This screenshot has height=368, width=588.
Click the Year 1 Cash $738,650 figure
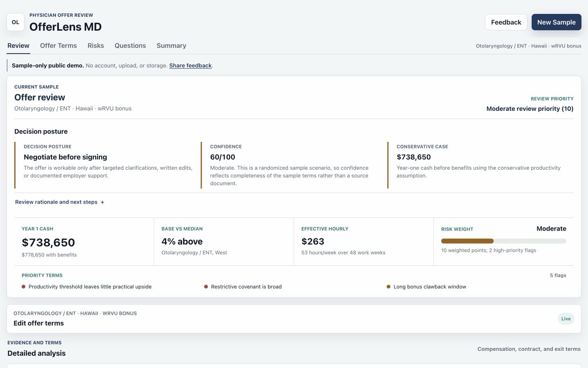[x=48, y=242]
